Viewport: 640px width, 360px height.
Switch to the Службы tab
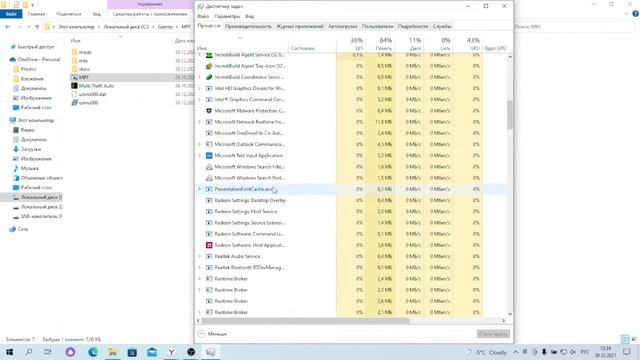[x=442, y=26]
